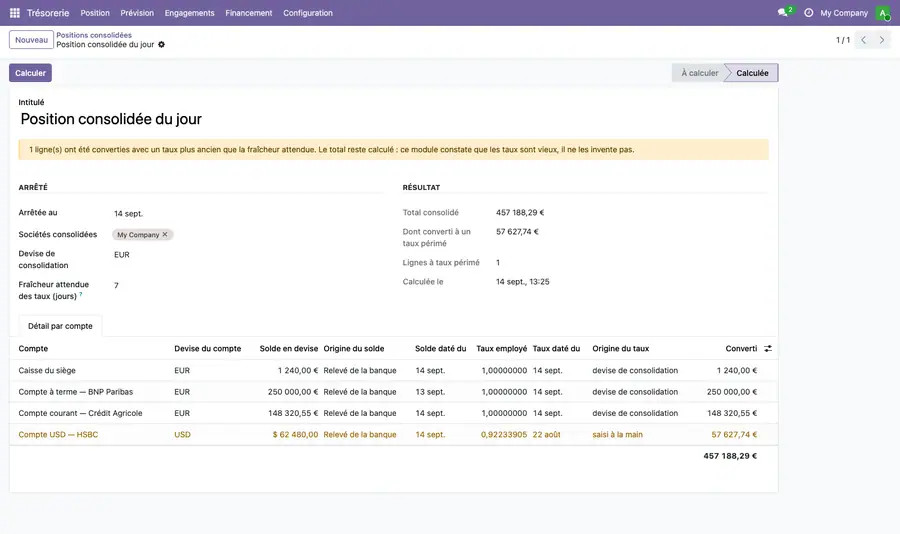
Task: Open the Compte USD — HSBC row
Action: coord(393,435)
